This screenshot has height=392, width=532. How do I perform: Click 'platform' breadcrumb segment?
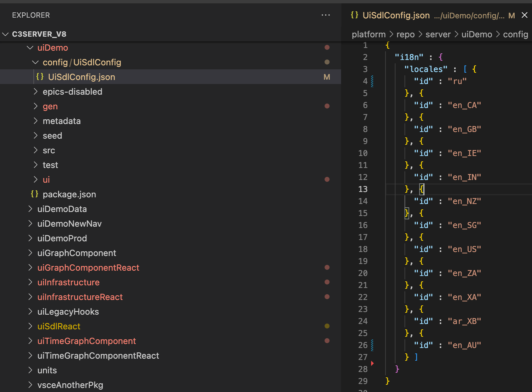[368, 34]
